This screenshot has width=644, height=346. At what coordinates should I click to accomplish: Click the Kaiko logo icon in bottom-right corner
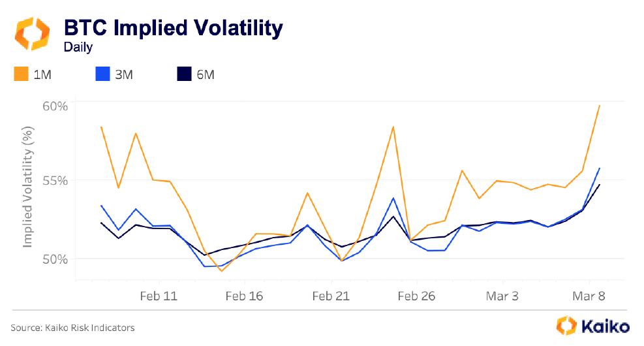pos(565,326)
